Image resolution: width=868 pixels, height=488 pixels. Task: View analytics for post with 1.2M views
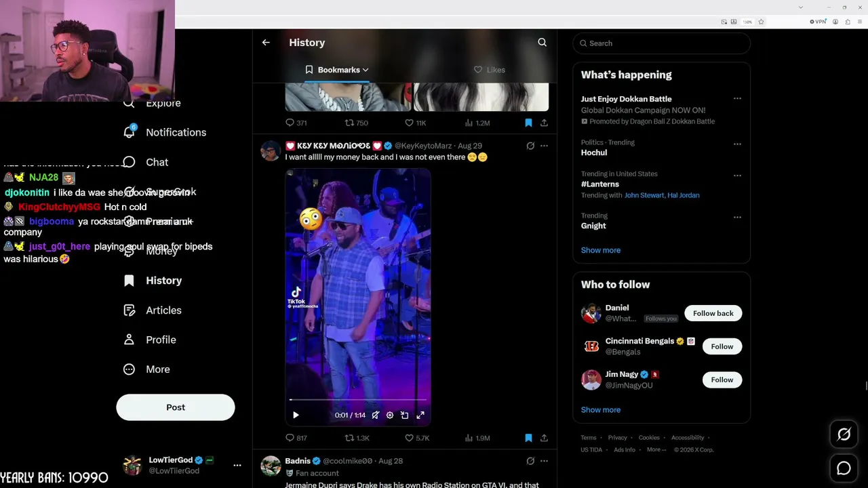477,123
